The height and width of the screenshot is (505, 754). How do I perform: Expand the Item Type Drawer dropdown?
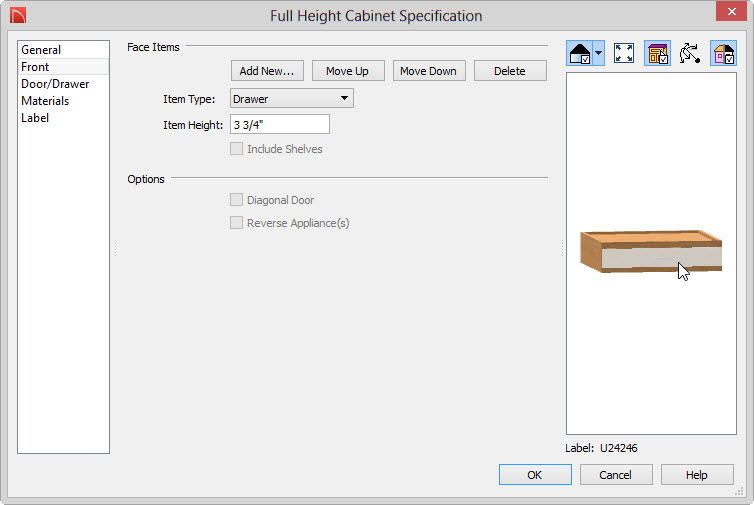292,99
